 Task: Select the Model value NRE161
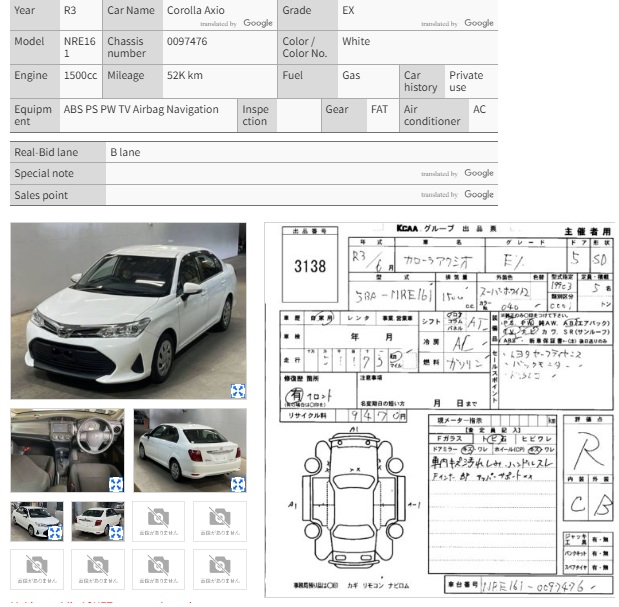pos(79,47)
